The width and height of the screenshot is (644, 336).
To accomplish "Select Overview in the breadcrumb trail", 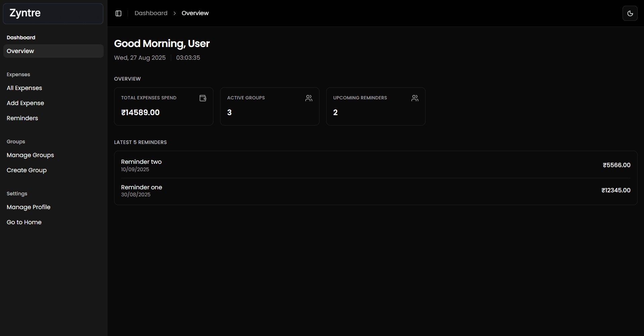I will [x=195, y=13].
